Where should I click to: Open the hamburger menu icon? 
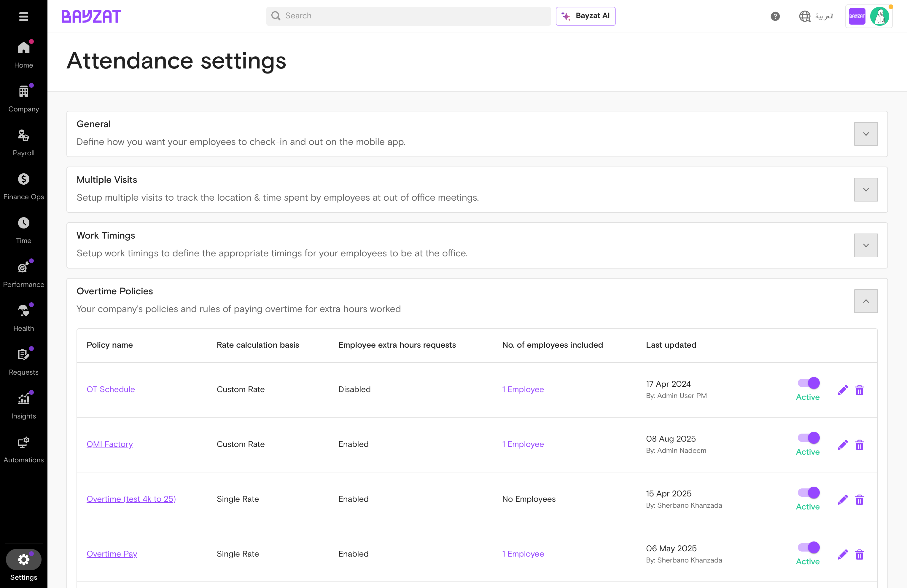click(24, 16)
